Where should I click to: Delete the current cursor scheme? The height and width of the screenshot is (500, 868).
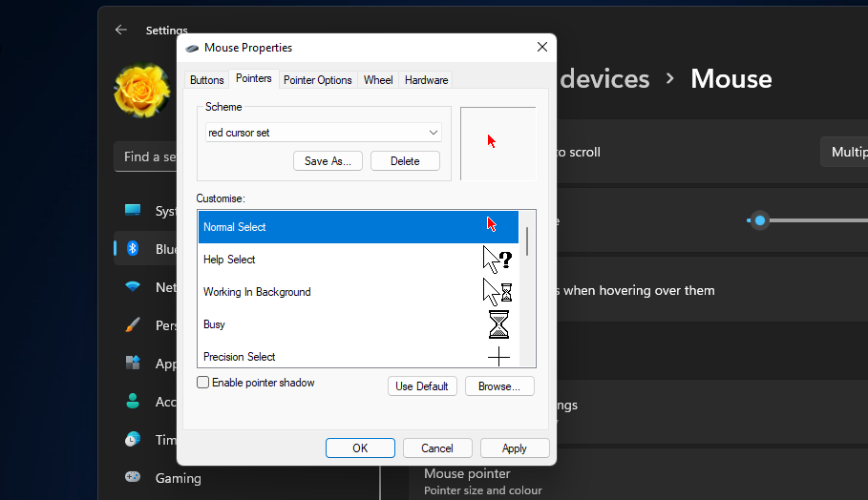[x=405, y=161]
